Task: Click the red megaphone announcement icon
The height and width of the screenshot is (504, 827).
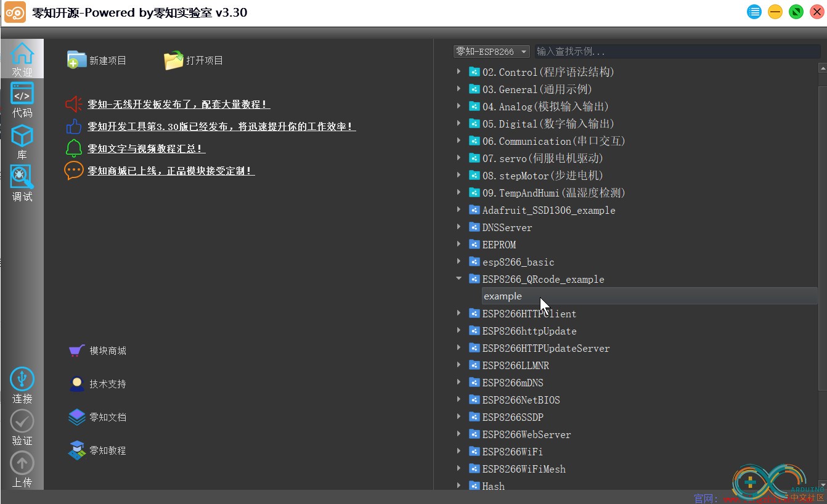Action: (x=74, y=104)
